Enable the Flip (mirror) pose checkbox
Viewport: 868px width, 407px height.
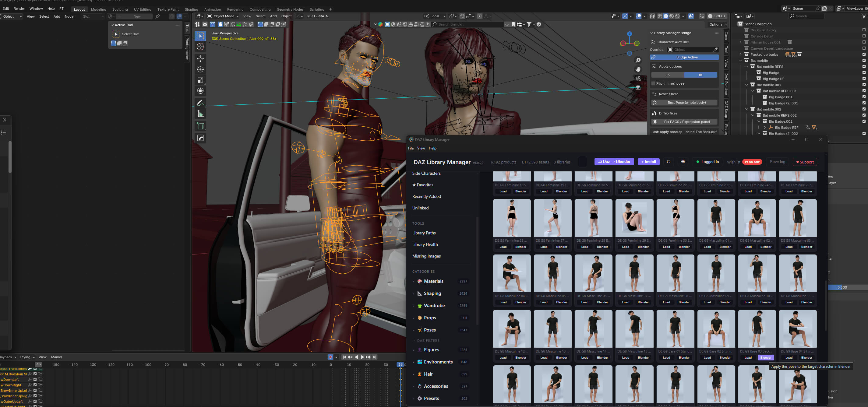coord(653,83)
